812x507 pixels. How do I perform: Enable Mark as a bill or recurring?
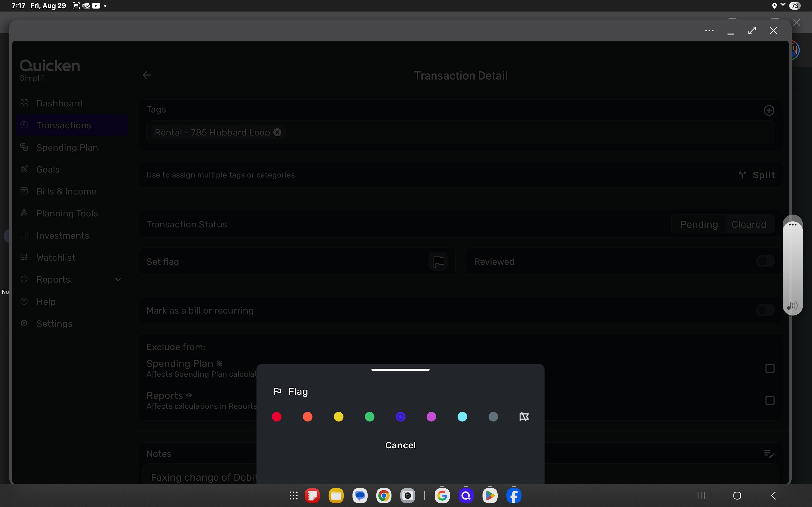point(765,310)
